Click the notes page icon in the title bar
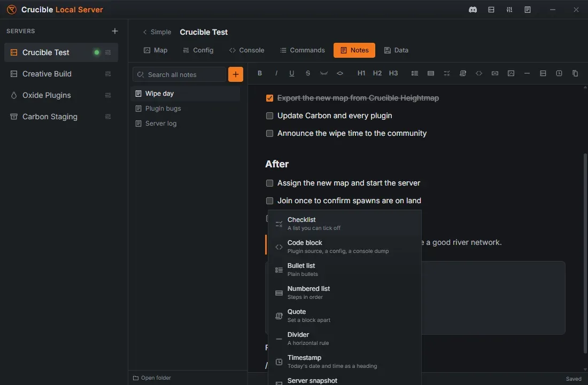The image size is (588, 385). point(528,10)
